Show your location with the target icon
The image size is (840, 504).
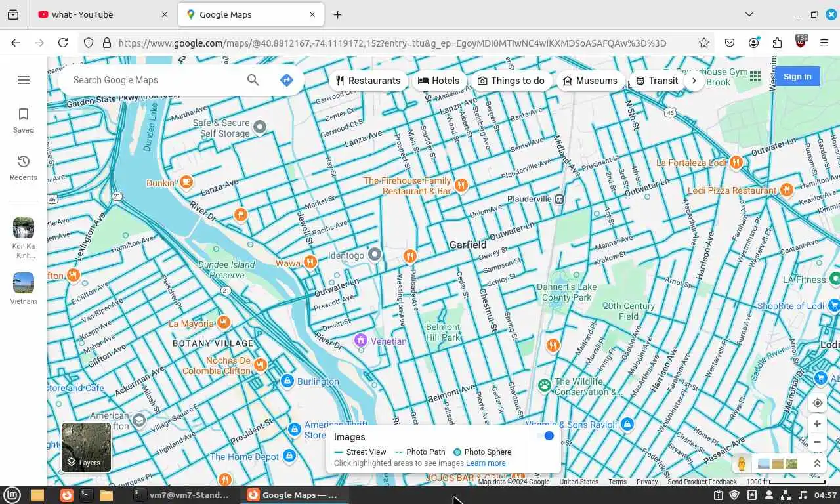coord(817,403)
